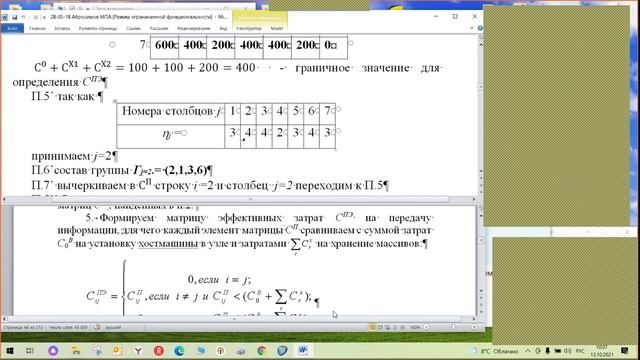Image resolution: width=640 pixels, height=360 pixels.
Task: Open the Конструктор table tools tab
Action: tap(249, 29)
